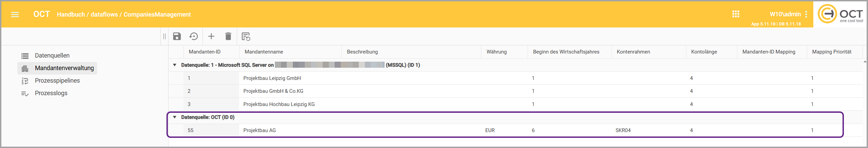Select the Projektbau AG name cell
The image size is (868, 148).
[x=260, y=130]
